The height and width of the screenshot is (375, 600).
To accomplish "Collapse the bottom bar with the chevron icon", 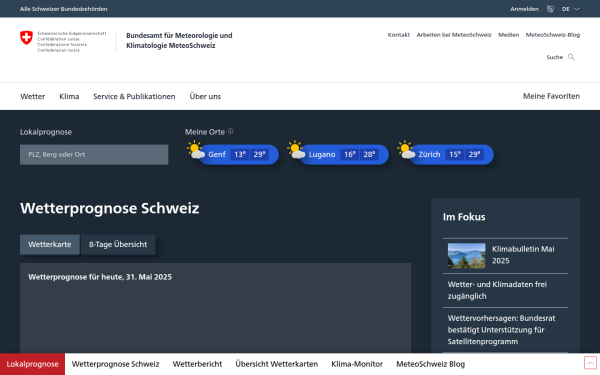I will pyautogui.click(x=590, y=363).
